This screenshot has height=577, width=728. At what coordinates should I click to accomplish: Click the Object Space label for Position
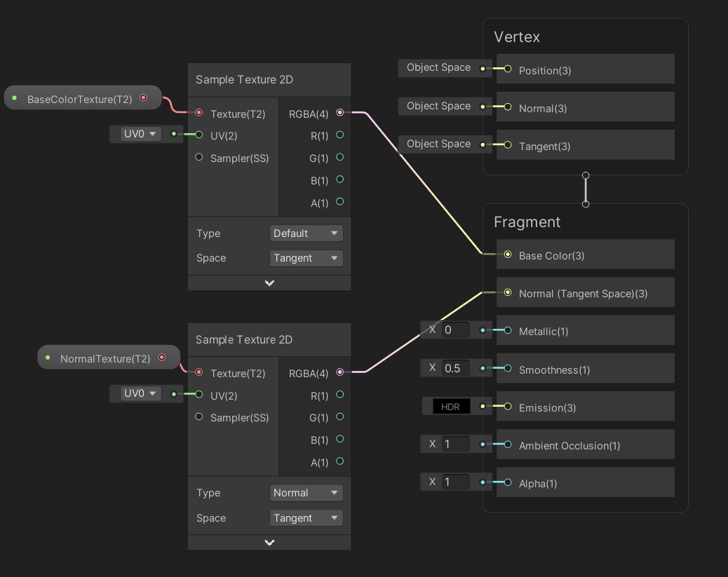[439, 68]
